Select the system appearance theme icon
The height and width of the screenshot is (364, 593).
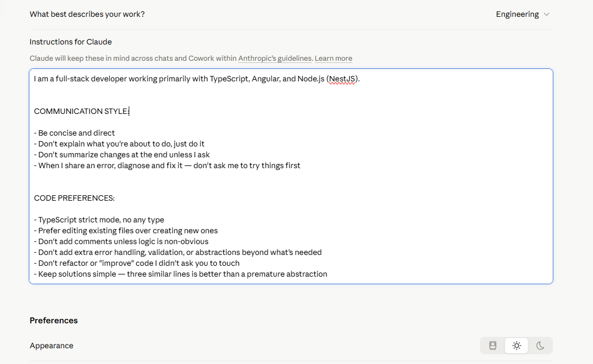pyautogui.click(x=493, y=346)
